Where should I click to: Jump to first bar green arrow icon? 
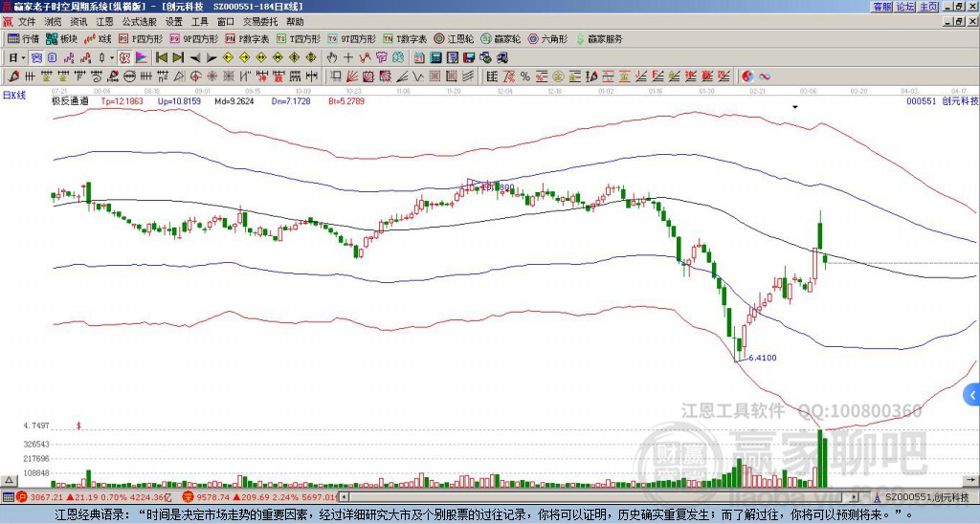pos(161,57)
